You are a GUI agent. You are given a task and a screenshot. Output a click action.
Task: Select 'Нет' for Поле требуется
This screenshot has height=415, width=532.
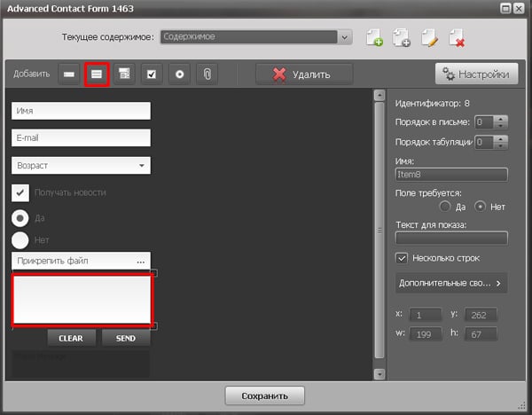coord(481,207)
